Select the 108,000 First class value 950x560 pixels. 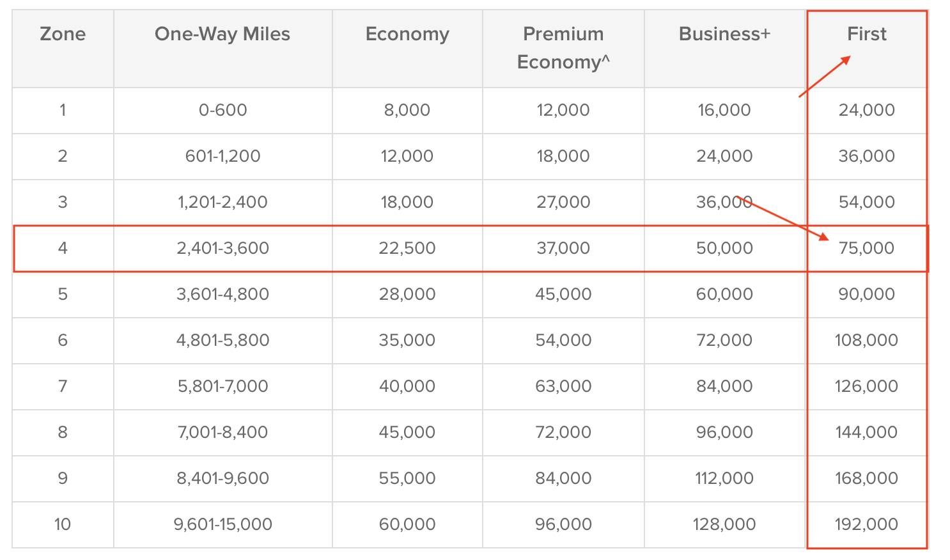click(x=866, y=340)
